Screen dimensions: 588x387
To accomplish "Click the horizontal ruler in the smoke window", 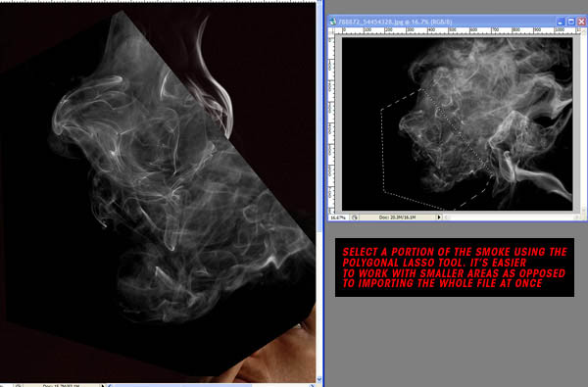I will [x=458, y=30].
